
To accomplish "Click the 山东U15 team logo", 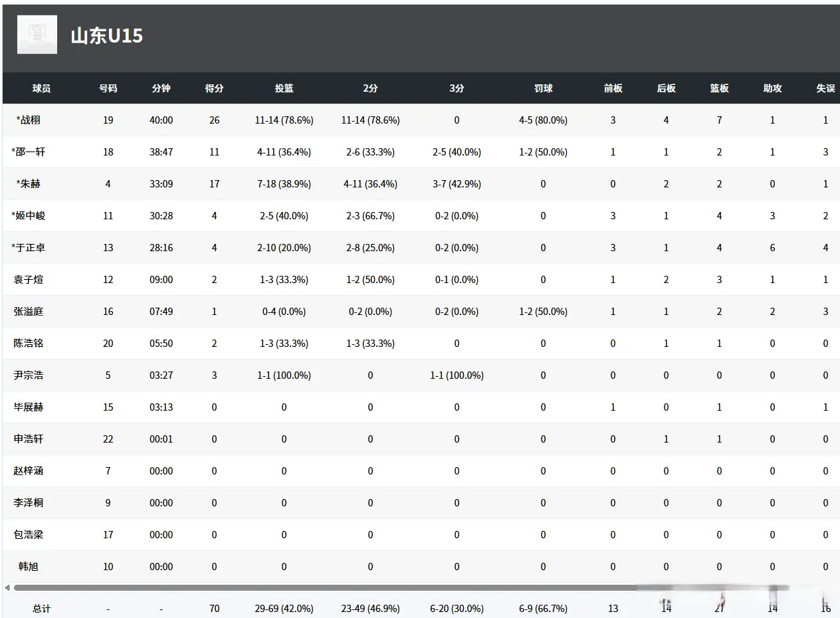I will pos(37,35).
